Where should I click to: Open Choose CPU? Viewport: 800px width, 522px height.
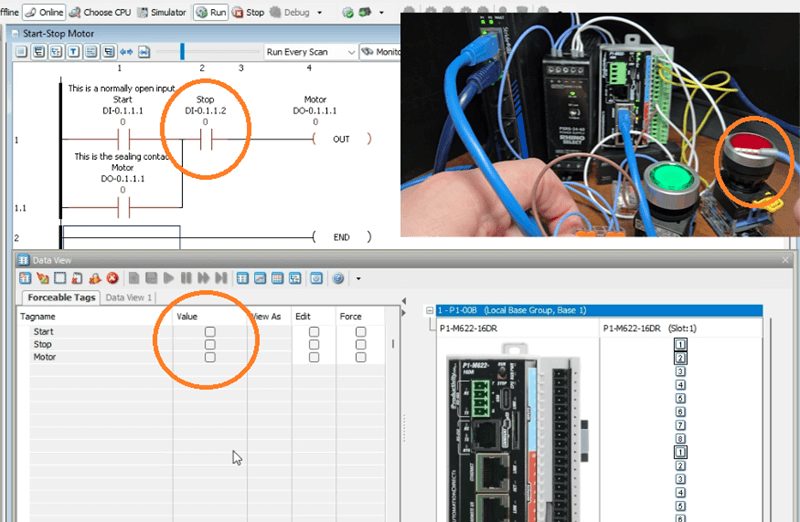tap(100, 13)
